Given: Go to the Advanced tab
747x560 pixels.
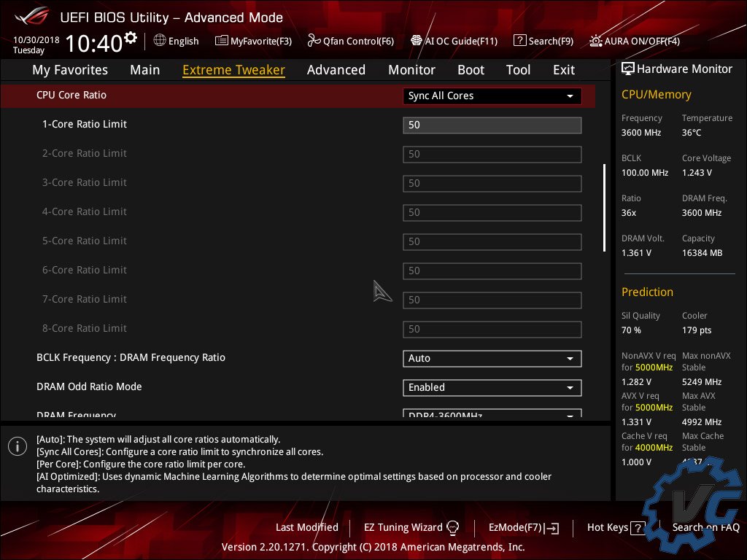Looking at the screenshot, I should [x=336, y=70].
